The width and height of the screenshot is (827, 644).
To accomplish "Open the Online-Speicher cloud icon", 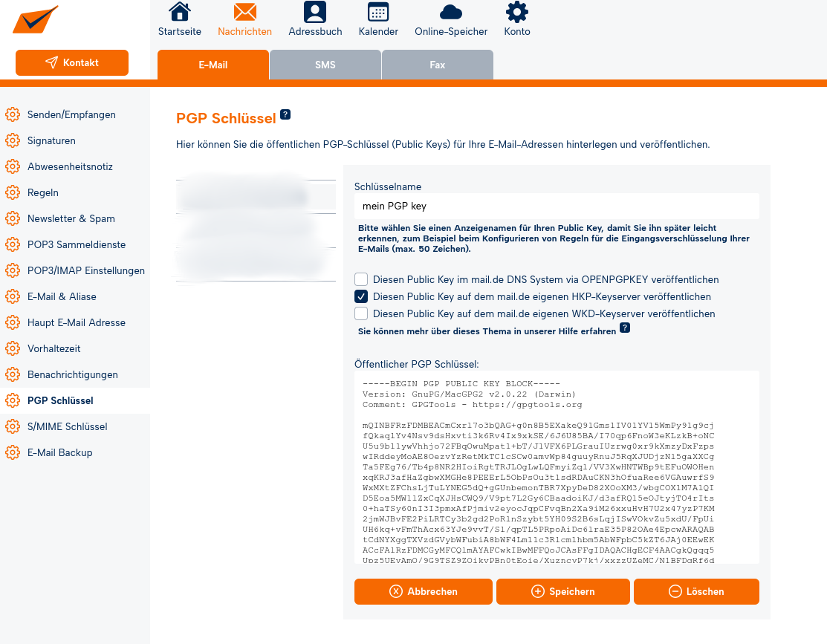I will 451,13.
